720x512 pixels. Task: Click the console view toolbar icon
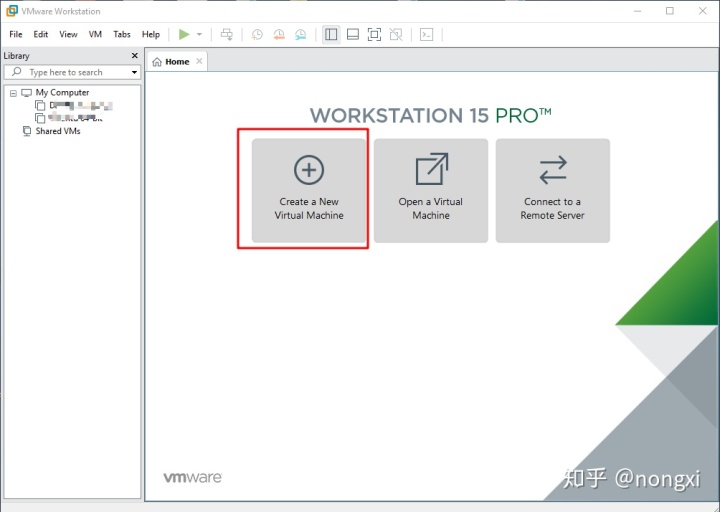(427, 34)
